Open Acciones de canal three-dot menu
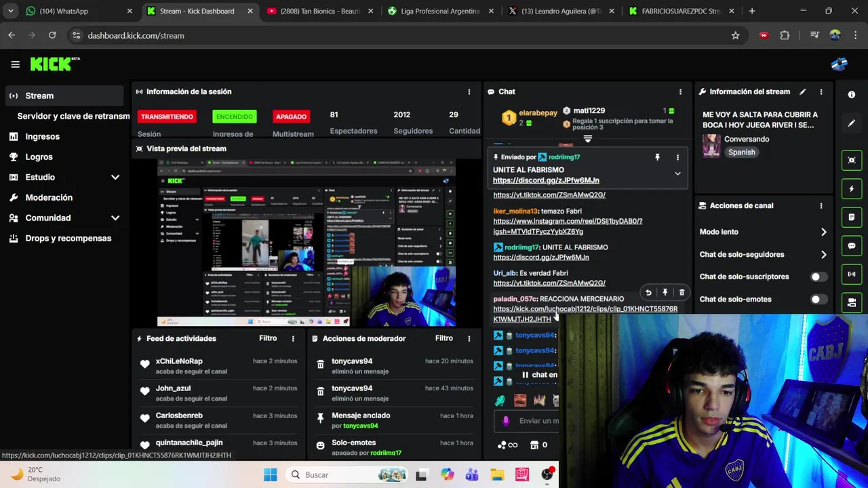The width and height of the screenshot is (868, 488). point(821,205)
